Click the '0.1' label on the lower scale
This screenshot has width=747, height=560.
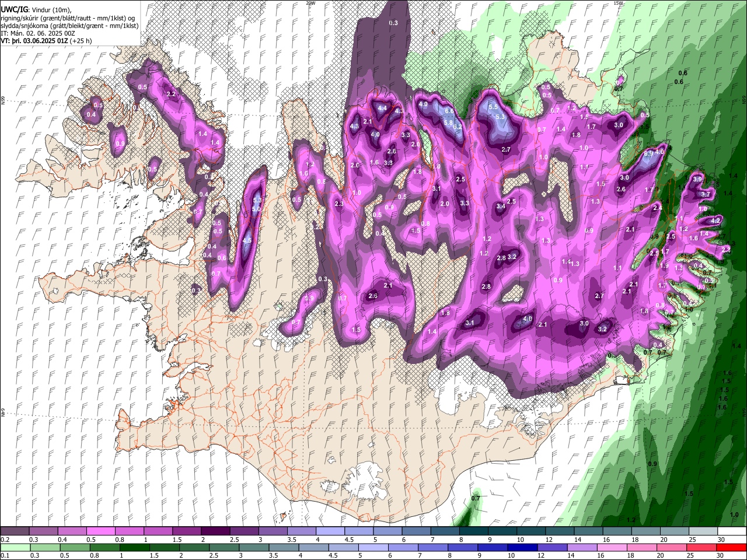pyautogui.click(x=5, y=555)
